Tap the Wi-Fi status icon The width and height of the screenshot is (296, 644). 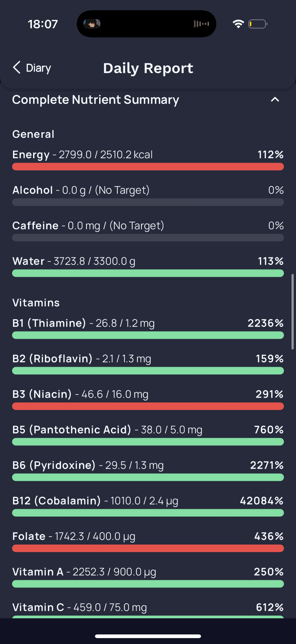[x=238, y=24]
